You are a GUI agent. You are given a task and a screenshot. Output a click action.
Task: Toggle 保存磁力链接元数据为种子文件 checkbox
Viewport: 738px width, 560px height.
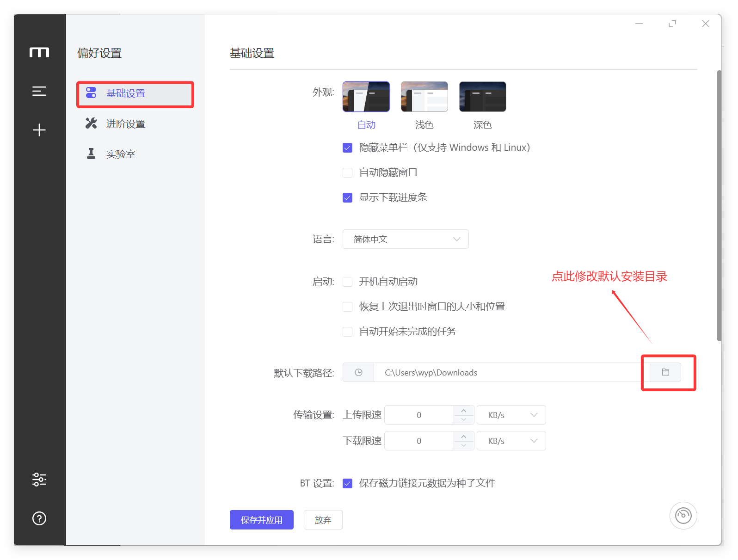point(348,484)
